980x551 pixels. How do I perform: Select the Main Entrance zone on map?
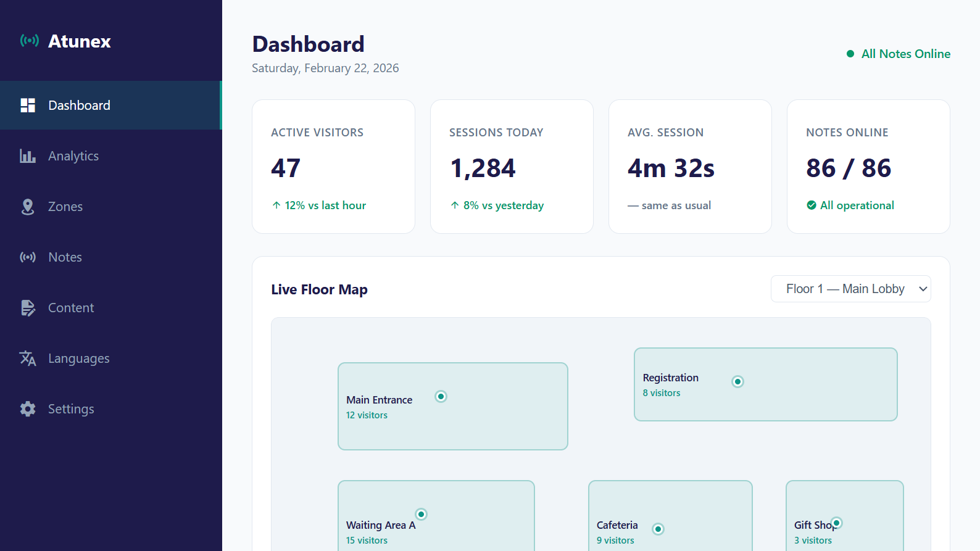453,406
